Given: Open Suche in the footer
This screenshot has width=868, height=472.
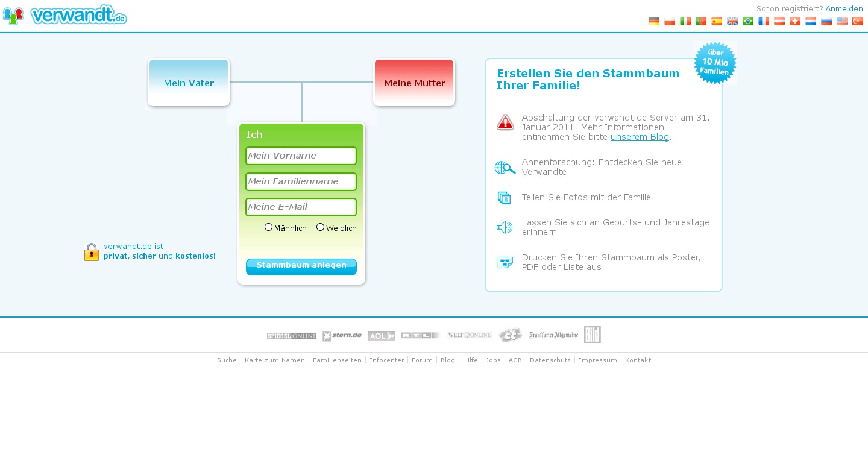Looking at the screenshot, I should [227, 360].
